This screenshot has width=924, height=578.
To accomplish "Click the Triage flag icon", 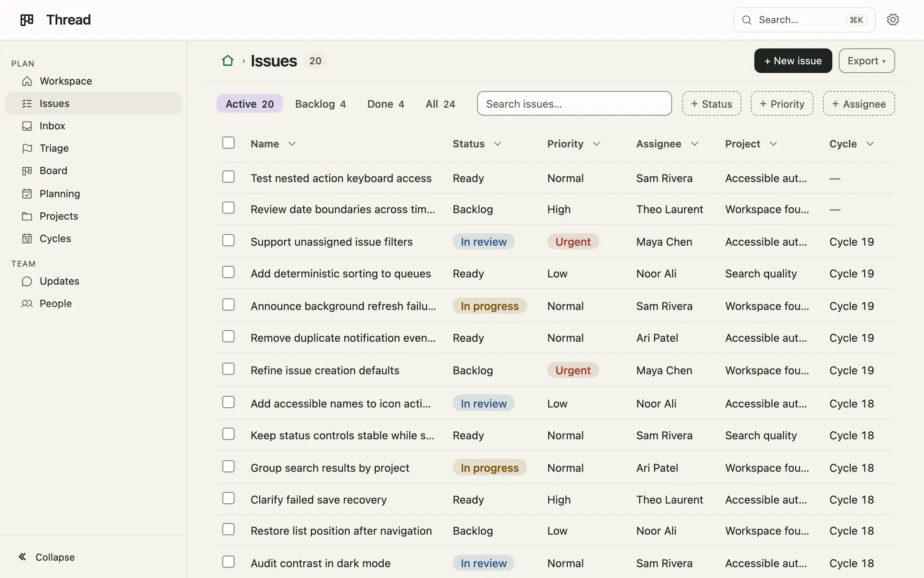I will [x=27, y=148].
